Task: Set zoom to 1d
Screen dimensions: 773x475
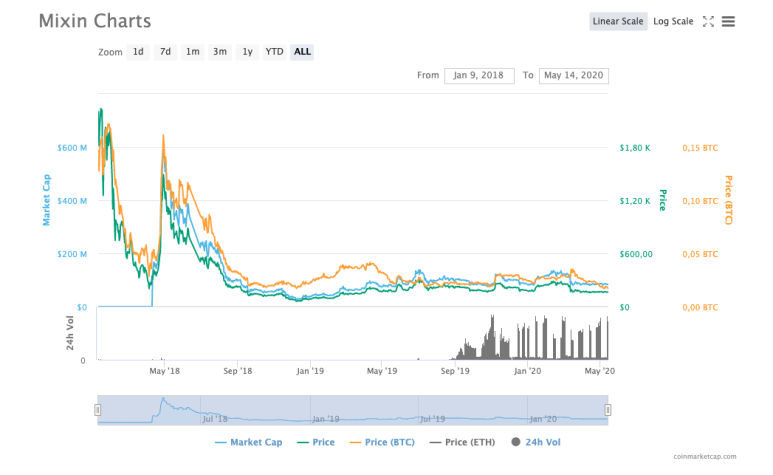Action: tap(138, 52)
